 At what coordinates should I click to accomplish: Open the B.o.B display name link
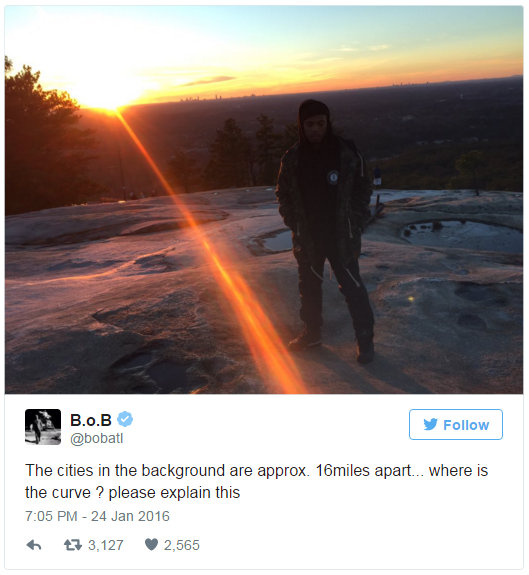pos(91,420)
